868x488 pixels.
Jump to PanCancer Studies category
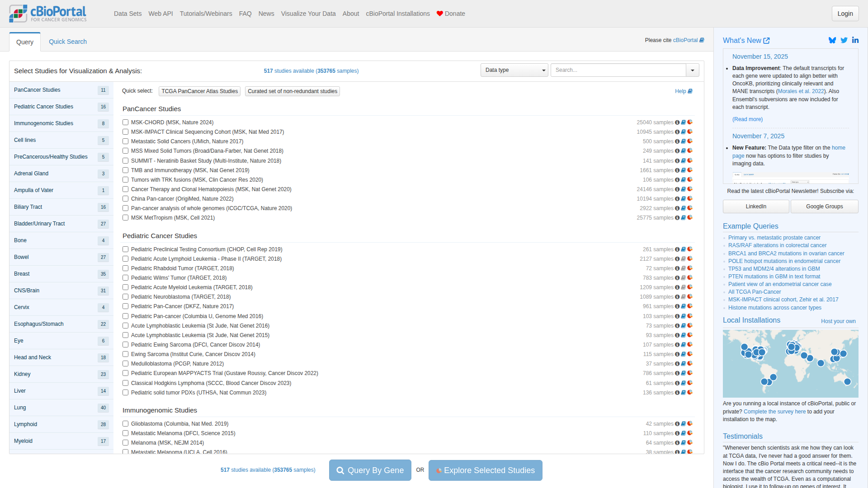[x=61, y=90]
